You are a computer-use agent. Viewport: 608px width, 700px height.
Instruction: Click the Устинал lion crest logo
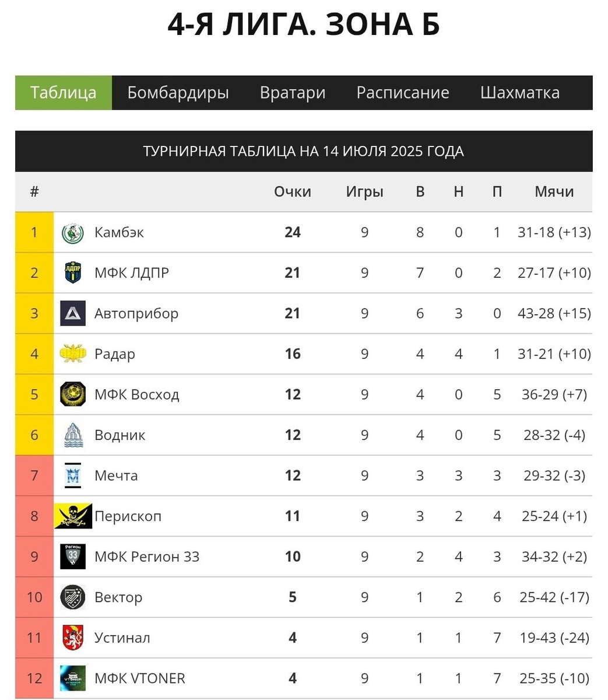(73, 638)
